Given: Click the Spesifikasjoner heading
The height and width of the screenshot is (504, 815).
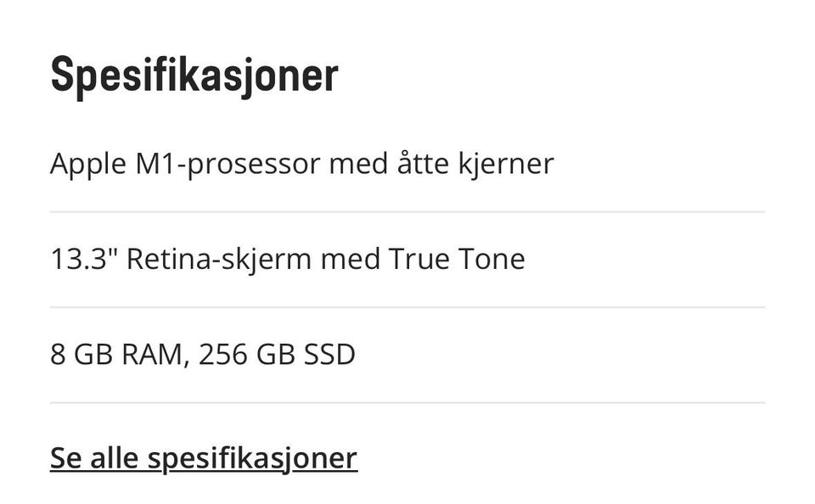Looking at the screenshot, I should click(194, 76).
